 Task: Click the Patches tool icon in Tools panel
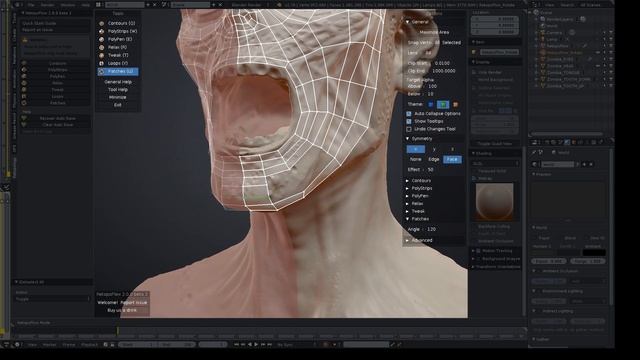pyautogui.click(x=102, y=71)
